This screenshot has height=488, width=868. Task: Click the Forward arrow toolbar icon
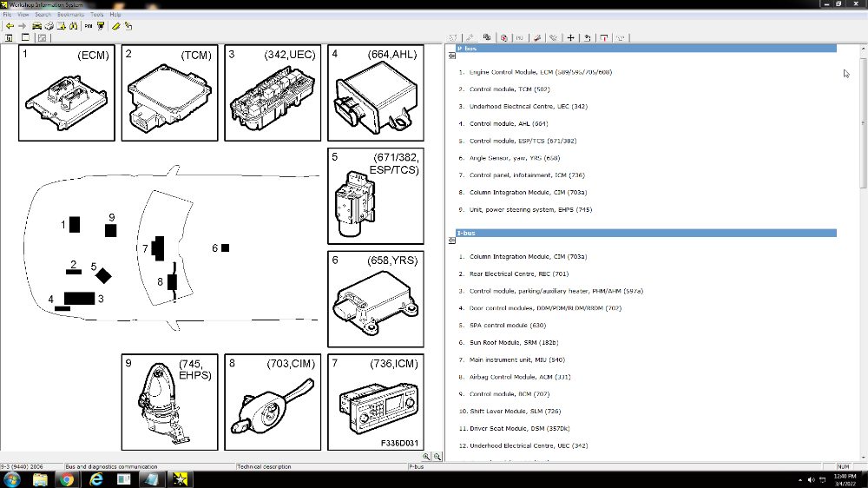point(21,26)
